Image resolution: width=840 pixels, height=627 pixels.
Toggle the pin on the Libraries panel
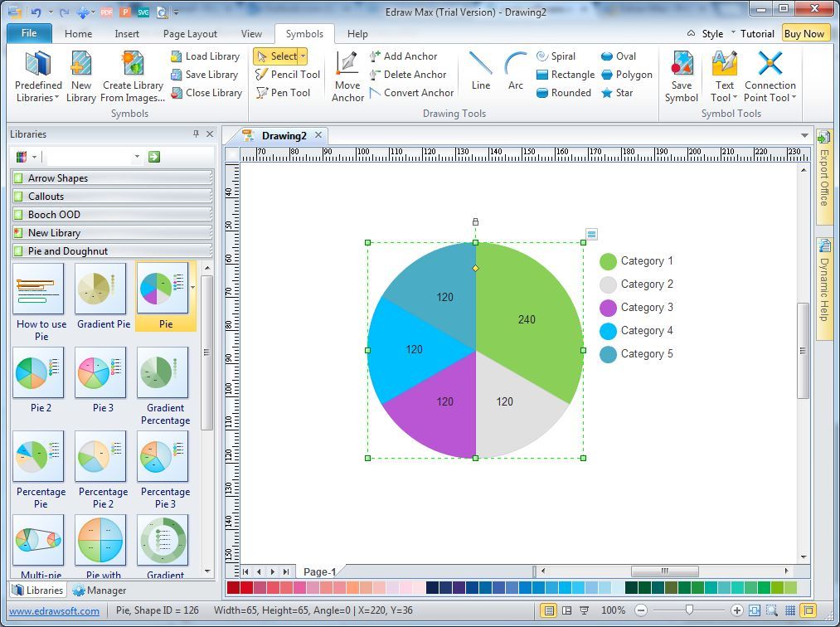pos(197,134)
